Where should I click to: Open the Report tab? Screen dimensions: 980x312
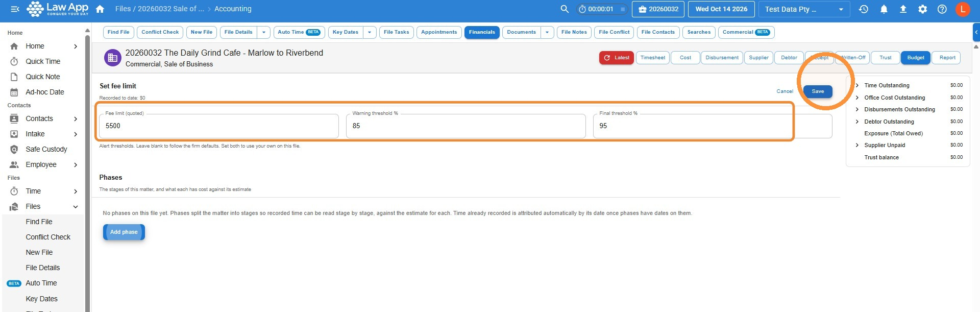click(947, 58)
